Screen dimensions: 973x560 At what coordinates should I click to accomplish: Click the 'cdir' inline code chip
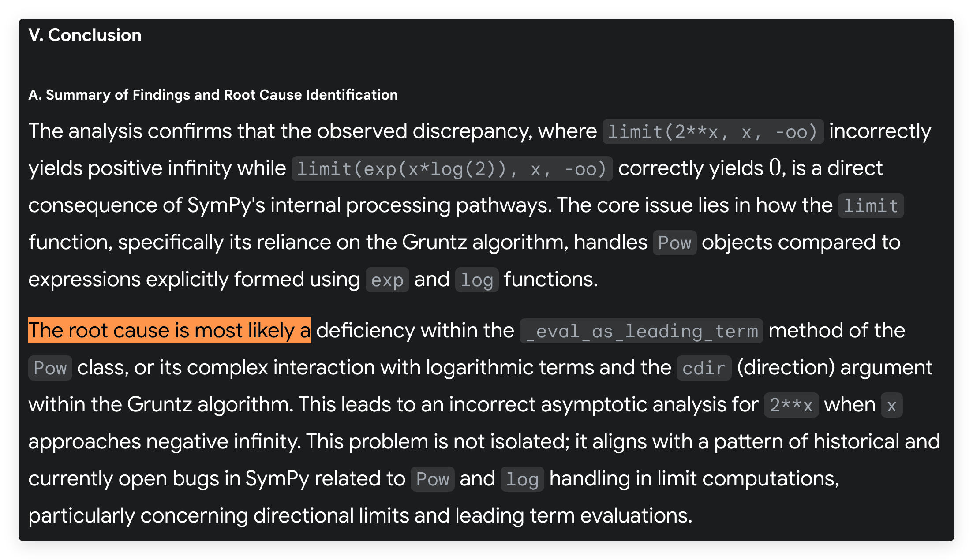pyautogui.click(x=704, y=368)
